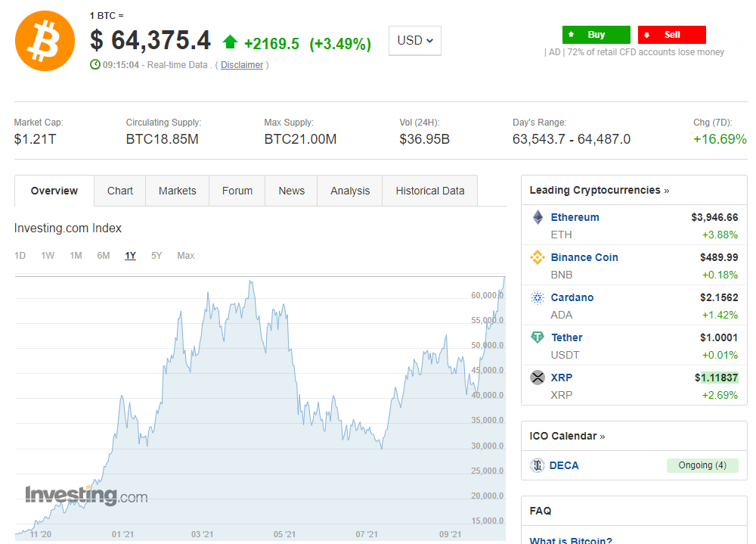
Task: Click the green Buy button
Action: (596, 35)
